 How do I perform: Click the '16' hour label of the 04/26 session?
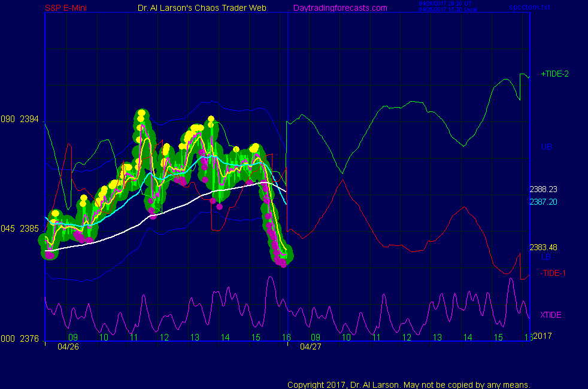(286, 338)
